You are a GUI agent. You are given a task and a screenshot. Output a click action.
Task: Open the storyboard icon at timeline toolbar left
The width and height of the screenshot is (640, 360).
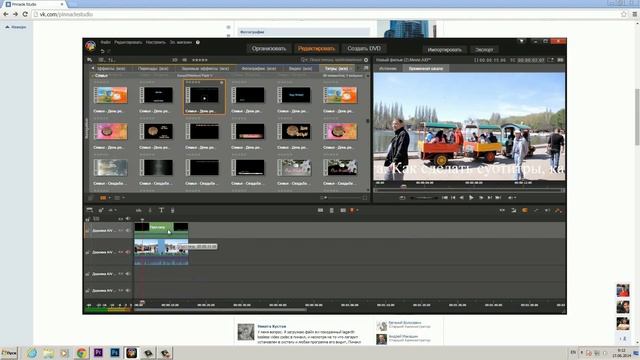[x=89, y=210]
